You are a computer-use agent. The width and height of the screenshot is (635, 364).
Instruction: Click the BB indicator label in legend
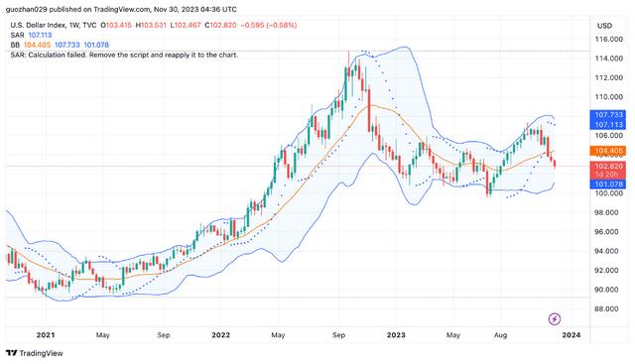pyautogui.click(x=15, y=45)
